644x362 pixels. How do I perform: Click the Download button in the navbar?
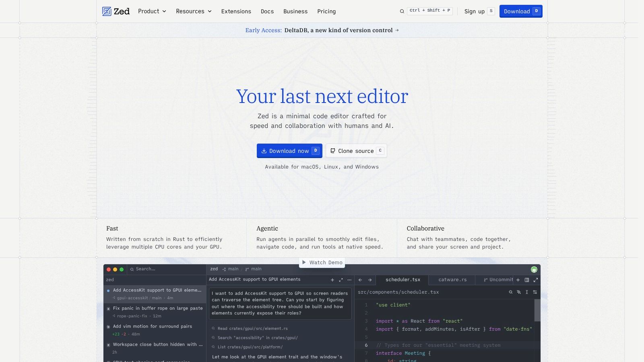pos(521,11)
